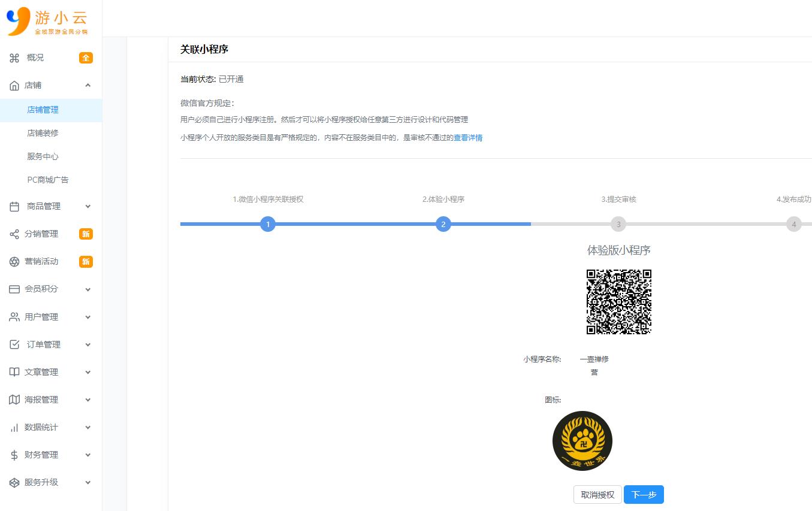Click the 体验版小程序 title text
The width and height of the screenshot is (812, 511).
[618, 250]
